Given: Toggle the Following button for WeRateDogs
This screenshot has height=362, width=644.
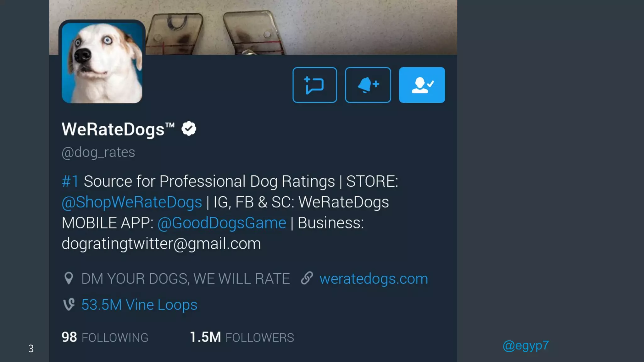Looking at the screenshot, I should point(422,85).
